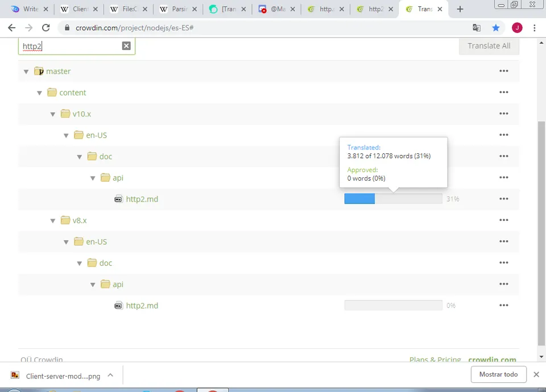Click the Translate All button

pyautogui.click(x=489, y=46)
